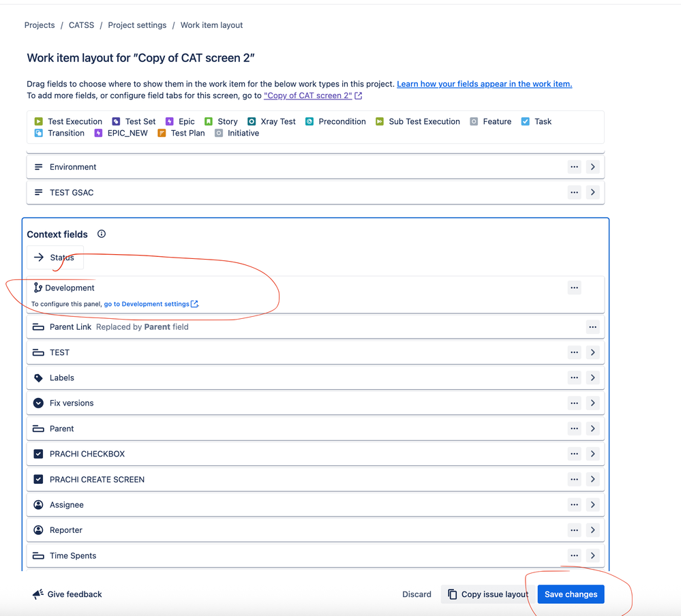Expand the Time Spents row

click(x=592, y=555)
